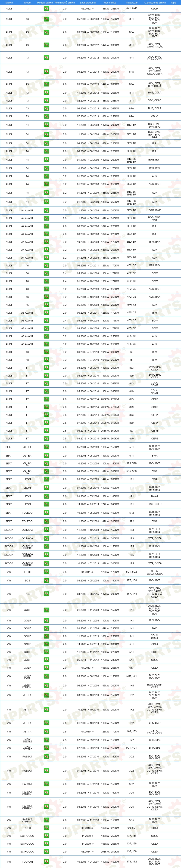Click the power 173kW / 235KM cell
This screenshot has width=181, height=868.
click(110, 660)
